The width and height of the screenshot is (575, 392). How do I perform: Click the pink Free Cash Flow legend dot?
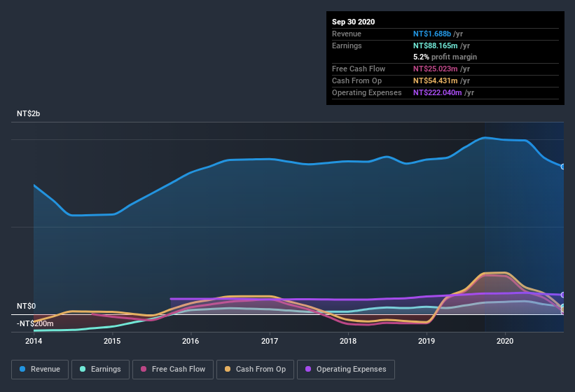(144, 369)
